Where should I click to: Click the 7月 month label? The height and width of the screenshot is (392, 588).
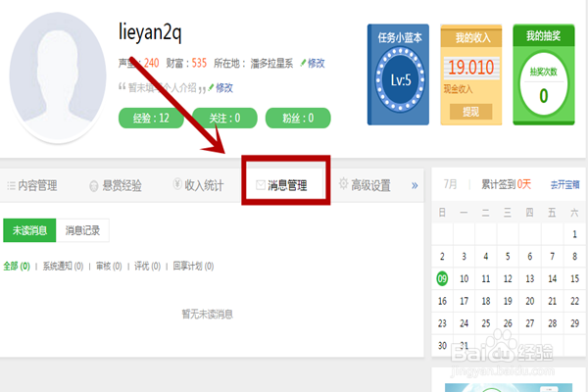tap(451, 184)
